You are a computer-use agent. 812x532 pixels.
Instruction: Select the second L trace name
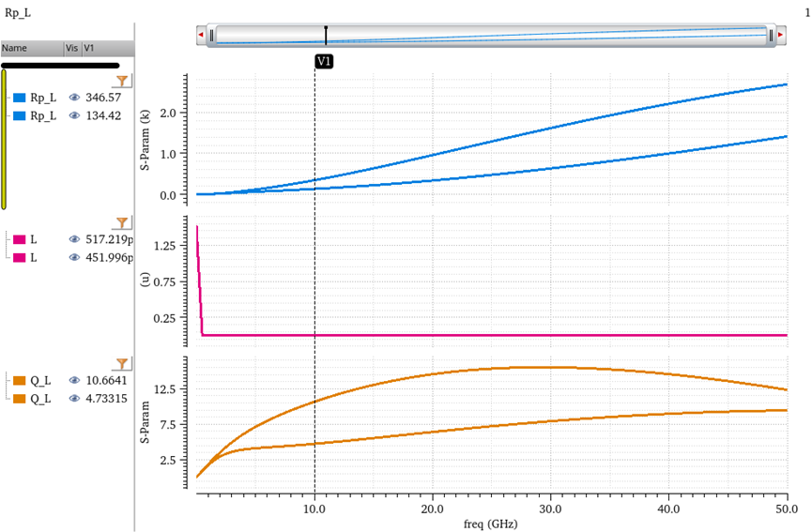click(x=34, y=257)
